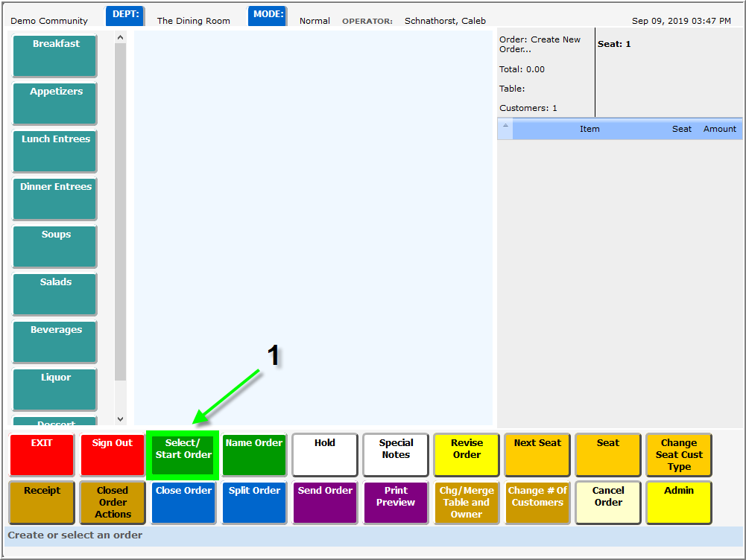The image size is (746, 560).
Task: Click the red EXIT button
Action: [x=42, y=454]
